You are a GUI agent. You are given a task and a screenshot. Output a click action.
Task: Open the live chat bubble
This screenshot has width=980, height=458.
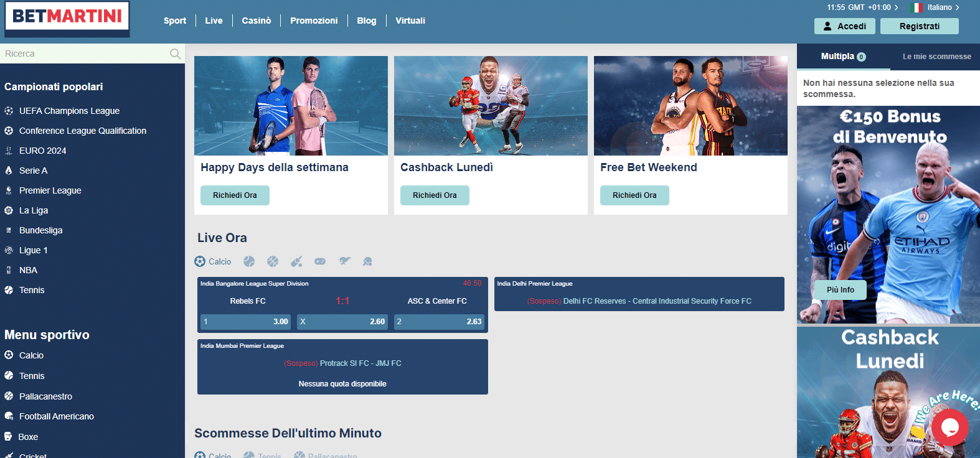click(950, 427)
